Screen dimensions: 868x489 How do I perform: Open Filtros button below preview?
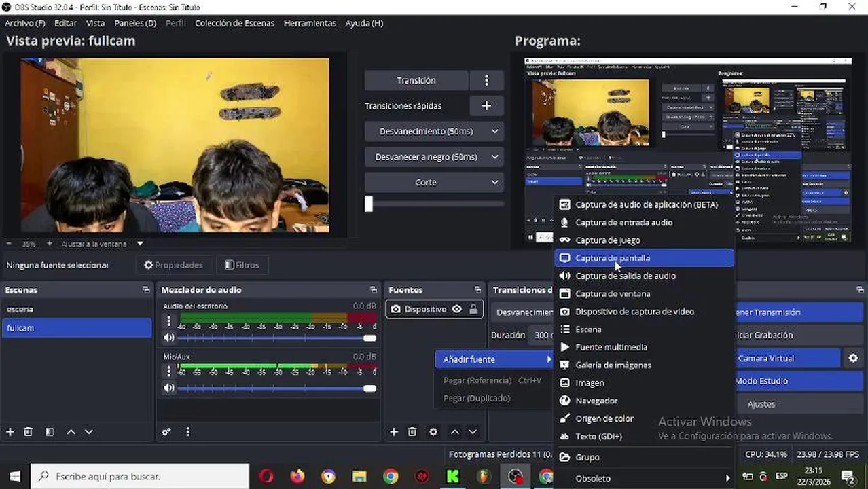point(242,265)
